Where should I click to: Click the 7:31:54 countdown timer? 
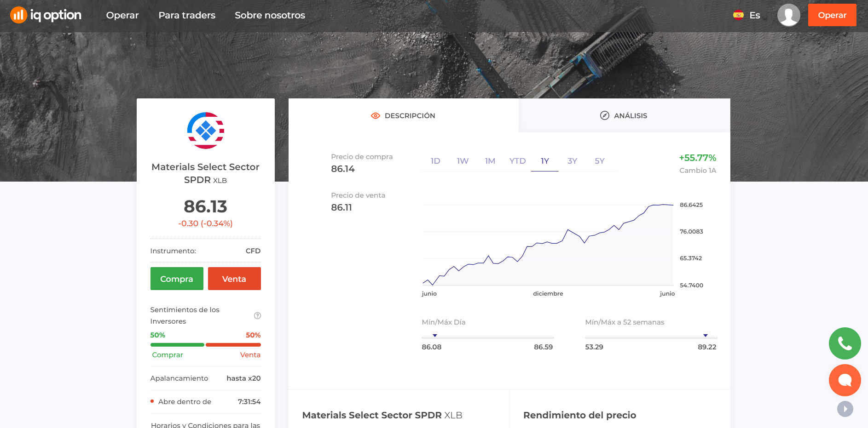coord(249,402)
